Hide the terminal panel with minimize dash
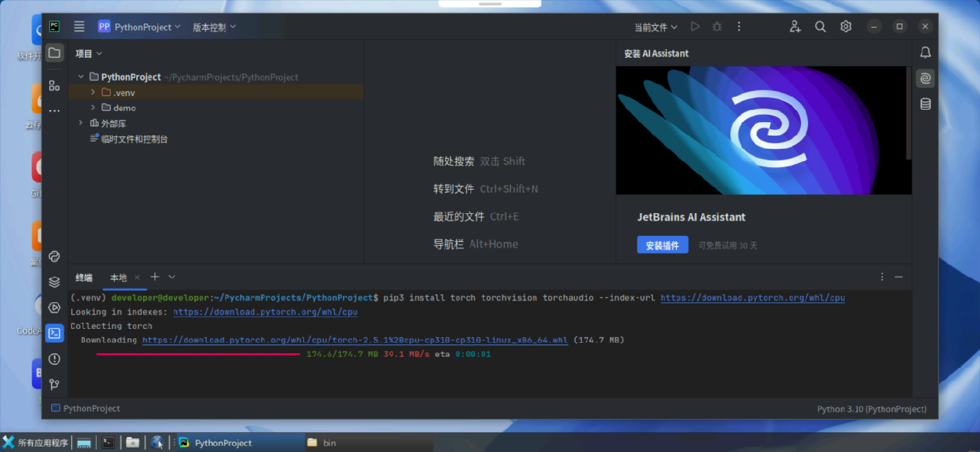Viewport: 980px width, 452px height. click(899, 277)
